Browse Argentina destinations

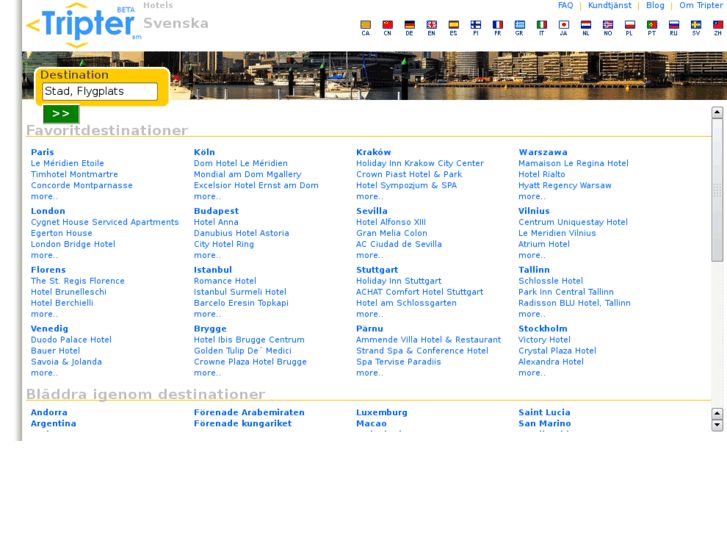53,424
